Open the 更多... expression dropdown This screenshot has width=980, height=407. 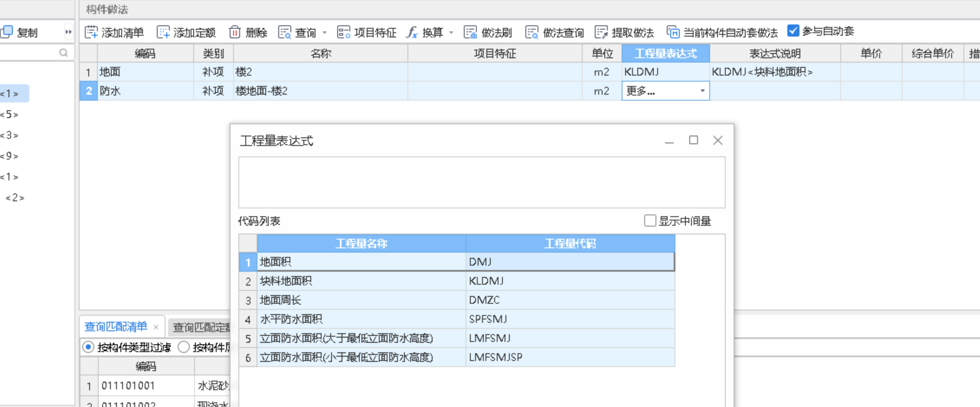click(702, 91)
